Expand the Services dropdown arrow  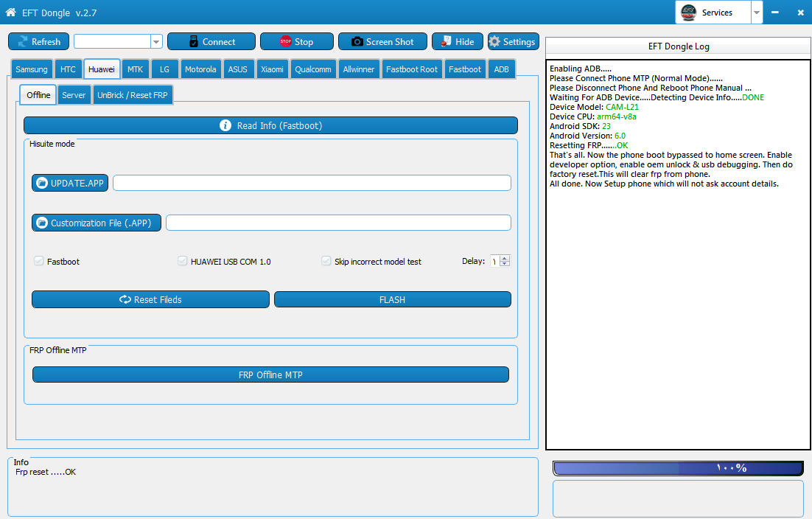tap(757, 13)
